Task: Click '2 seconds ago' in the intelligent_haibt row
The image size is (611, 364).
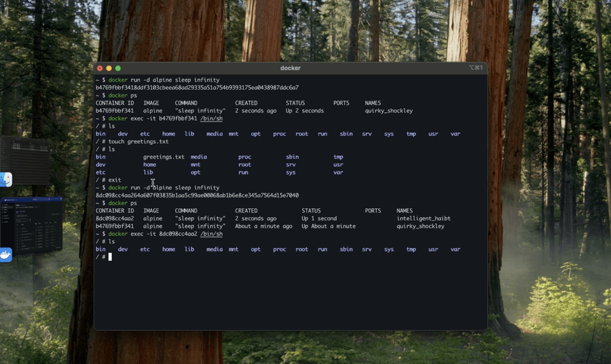Action: click(256, 219)
